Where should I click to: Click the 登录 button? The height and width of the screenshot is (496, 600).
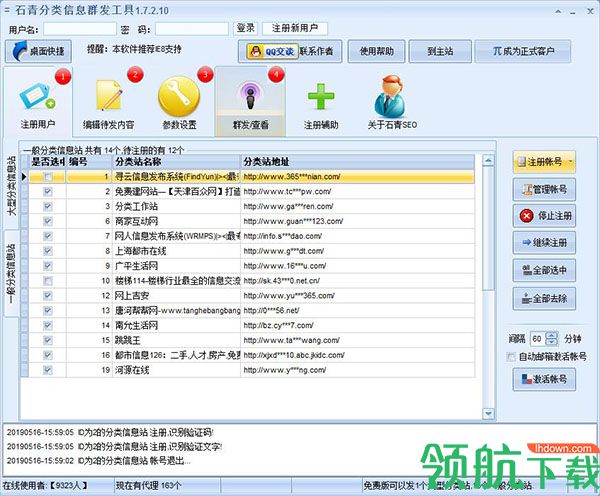click(245, 28)
